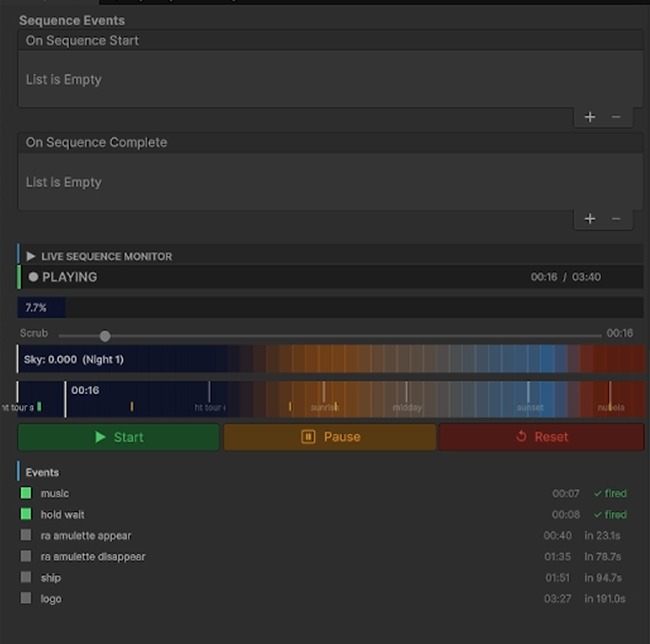This screenshot has width=650, height=644.
Task: Add entry to On Sequence Complete list
Action: click(x=589, y=219)
